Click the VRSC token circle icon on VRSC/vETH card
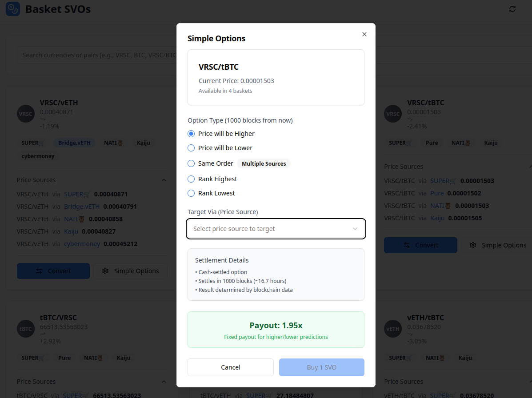 click(25, 114)
